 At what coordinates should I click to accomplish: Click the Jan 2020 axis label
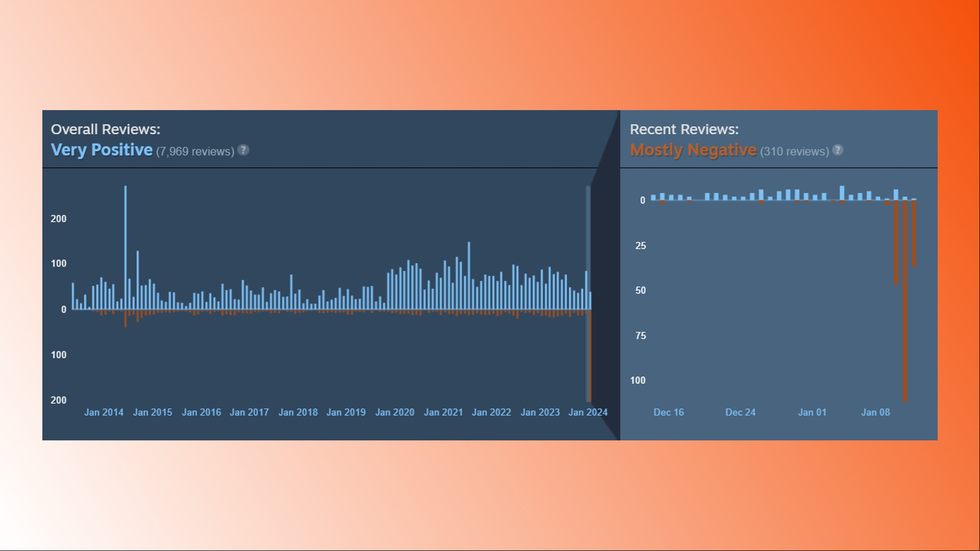click(x=395, y=412)
